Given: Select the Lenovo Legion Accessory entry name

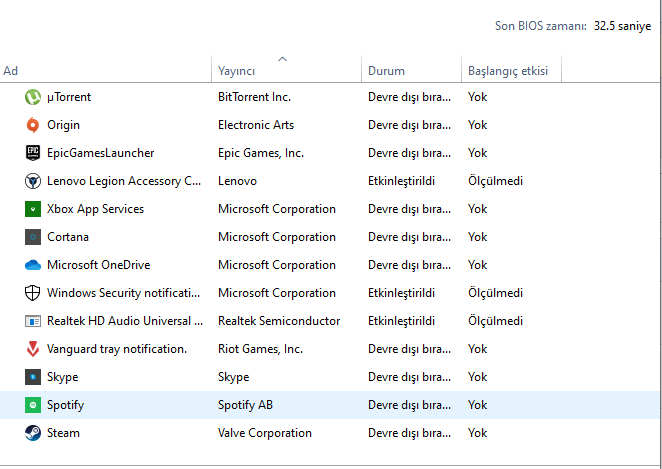Looking at the screenshot, I should coord(124,181).
